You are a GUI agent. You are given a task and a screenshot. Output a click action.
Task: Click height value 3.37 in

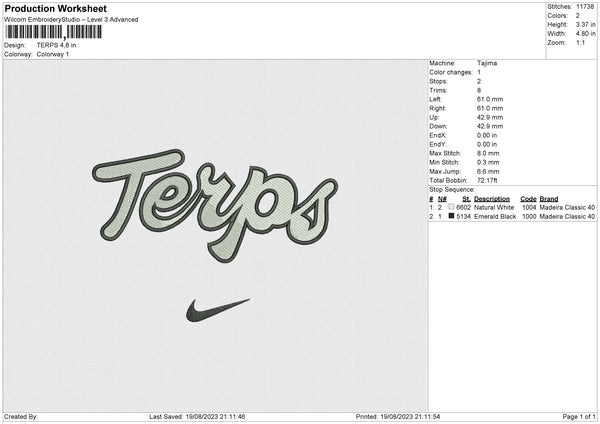click(585, 24)
